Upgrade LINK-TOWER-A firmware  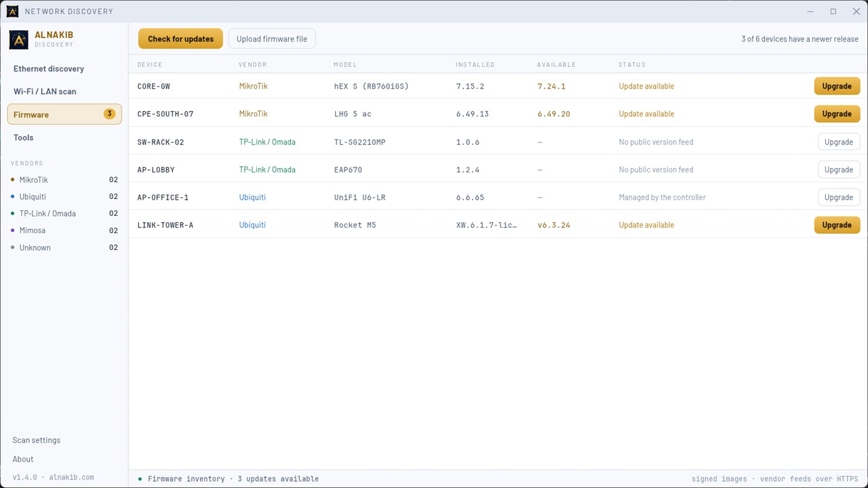837,225
